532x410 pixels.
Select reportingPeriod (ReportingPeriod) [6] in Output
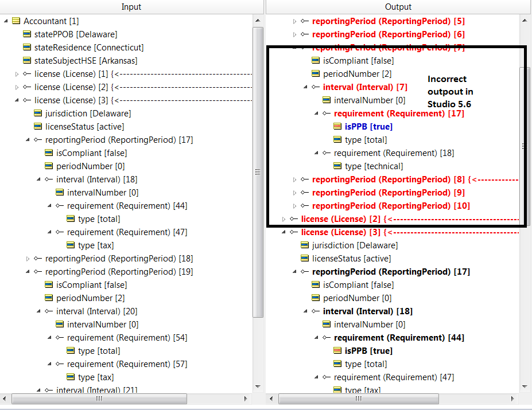pyautogui.click(x=388, y=34)
